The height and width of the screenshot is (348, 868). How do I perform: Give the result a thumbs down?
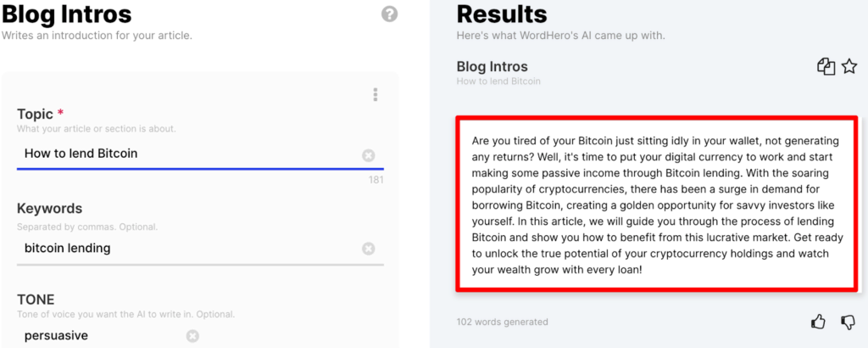click(x=848, y=322)
